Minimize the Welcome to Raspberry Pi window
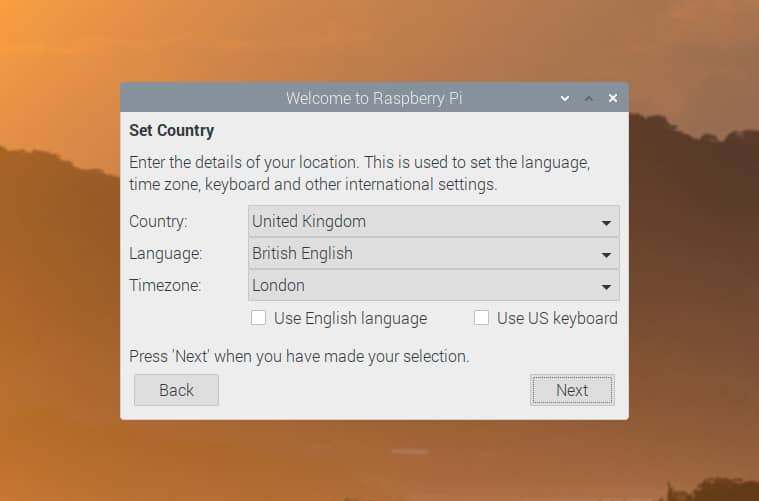This screenshot has height=501, width=759. click(x=564, y=98)
